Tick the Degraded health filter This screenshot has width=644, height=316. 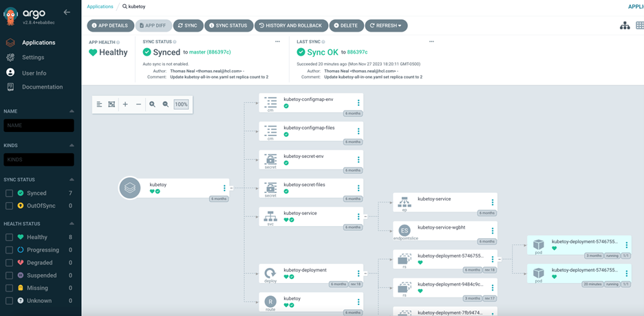click(9, 262)
